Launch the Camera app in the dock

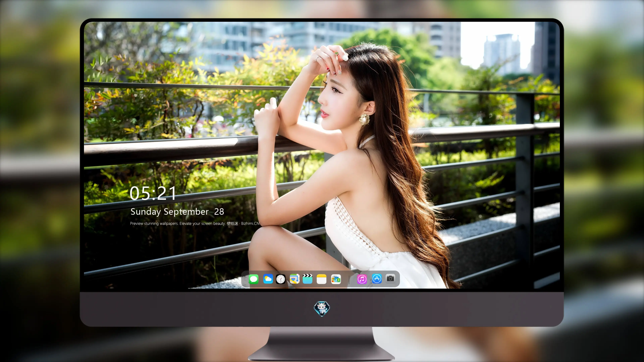point(390,279)
